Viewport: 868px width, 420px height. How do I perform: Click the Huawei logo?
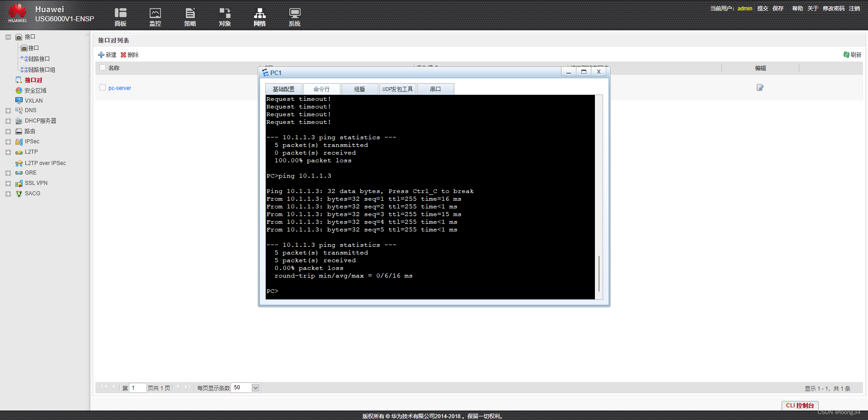[18, 13]
